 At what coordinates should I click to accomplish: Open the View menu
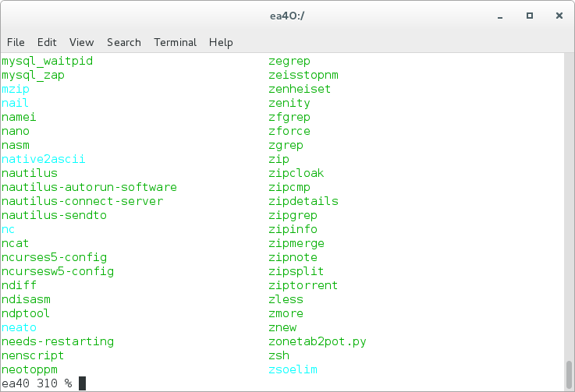(x=81, y=43)
